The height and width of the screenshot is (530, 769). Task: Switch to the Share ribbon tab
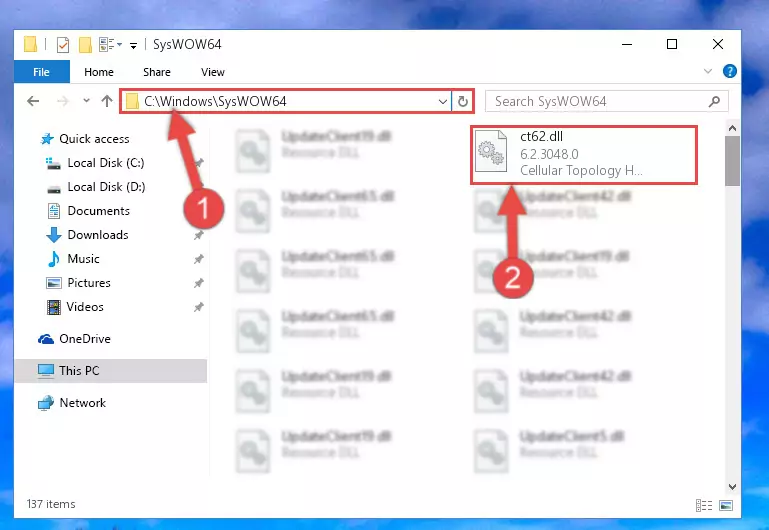tap(157, 72)
